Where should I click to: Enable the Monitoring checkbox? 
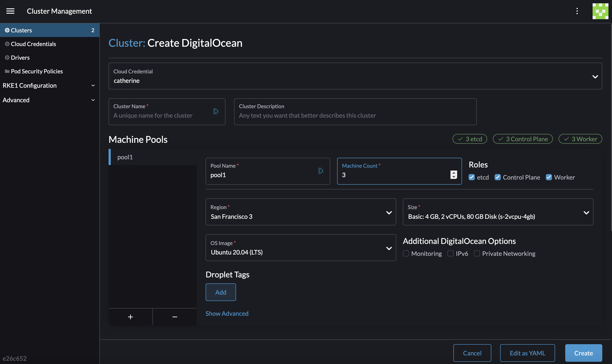(x=406, y=253)
